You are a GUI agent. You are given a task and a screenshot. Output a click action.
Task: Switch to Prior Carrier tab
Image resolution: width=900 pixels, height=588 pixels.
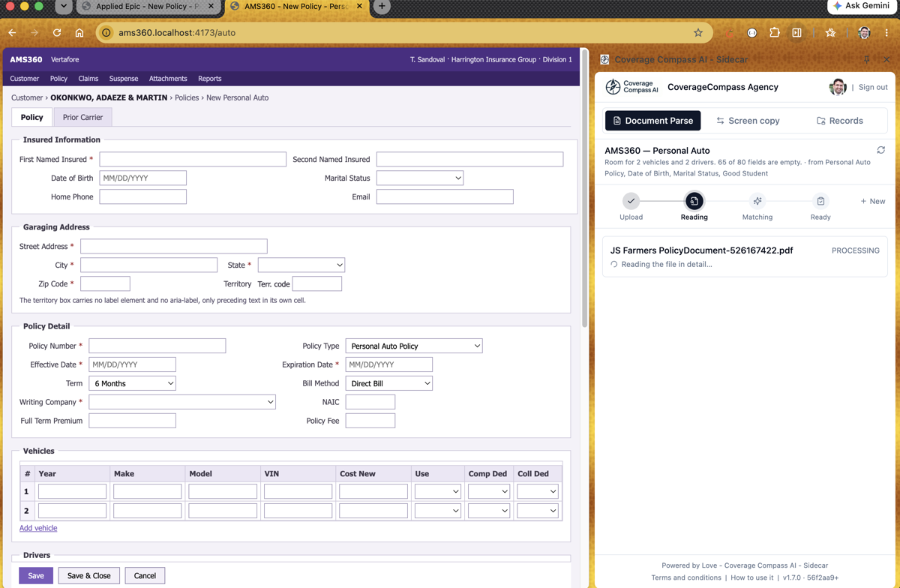(82, 117)
